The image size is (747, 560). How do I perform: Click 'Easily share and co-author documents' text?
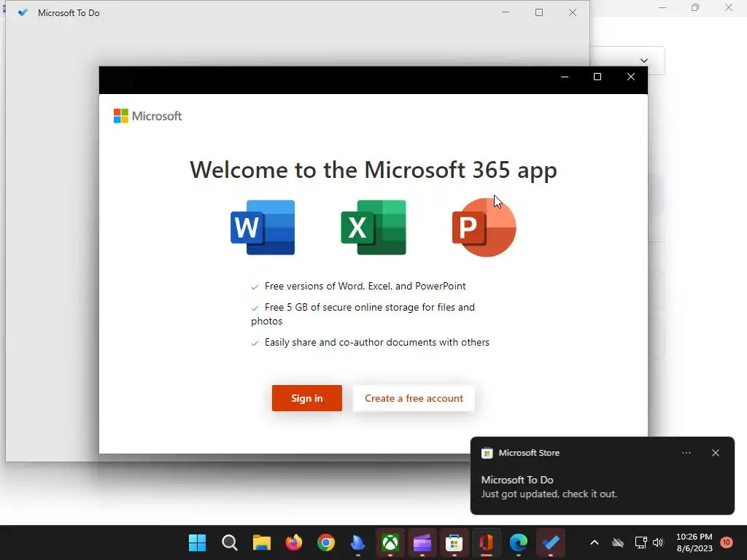coord(377,343)
